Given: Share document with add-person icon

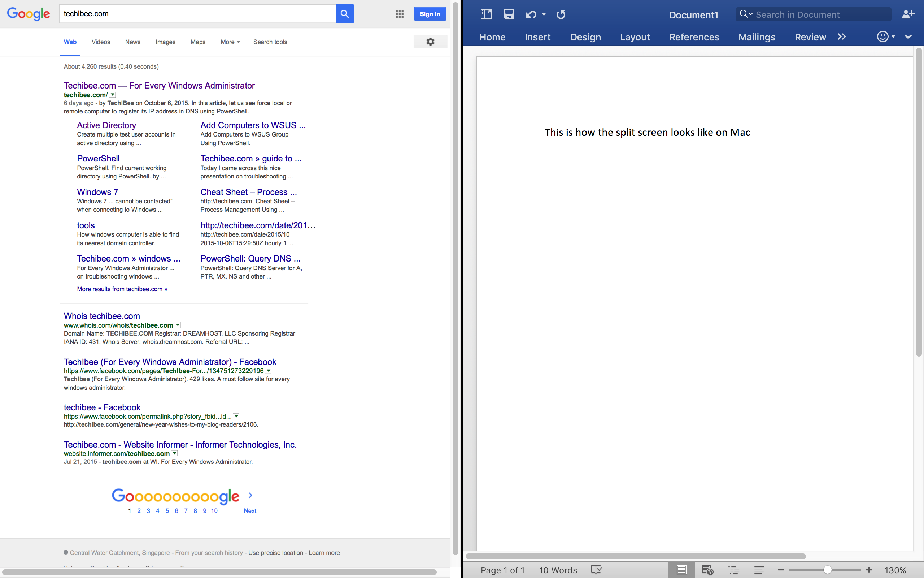Looking at the screenshot, I should click(x=908, y=14).
